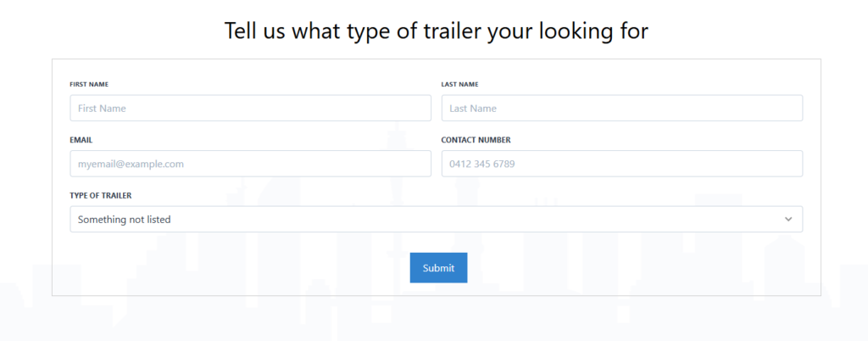Click the words 'looking for' in the heading
The image size is (868, 341).
click(x=593, y=31)
